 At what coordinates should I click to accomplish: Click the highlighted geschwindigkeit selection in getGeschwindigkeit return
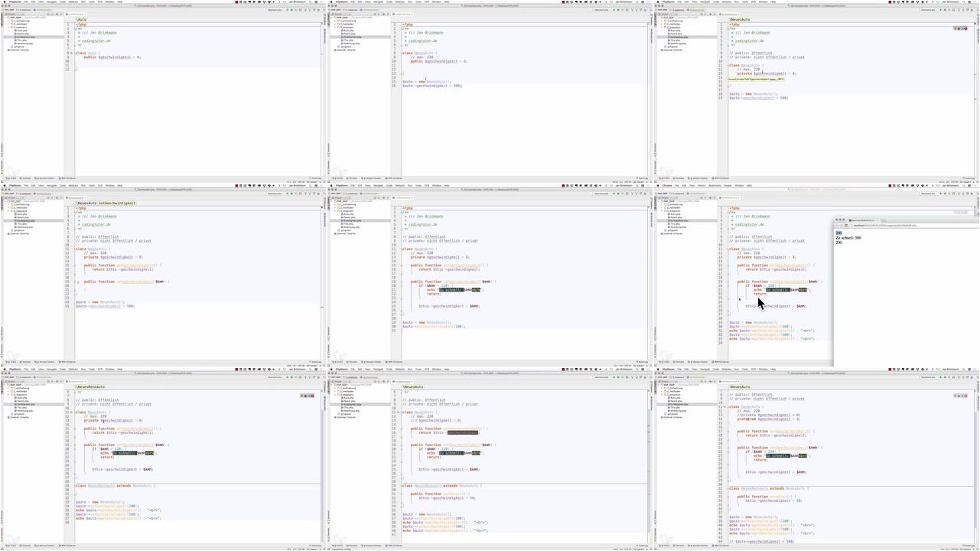(x=462, y=432)
